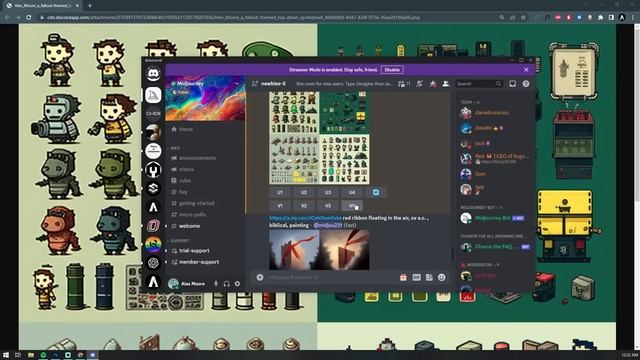
Task: Open Alex Moore user profile panel
Action: tap(188, 284)
